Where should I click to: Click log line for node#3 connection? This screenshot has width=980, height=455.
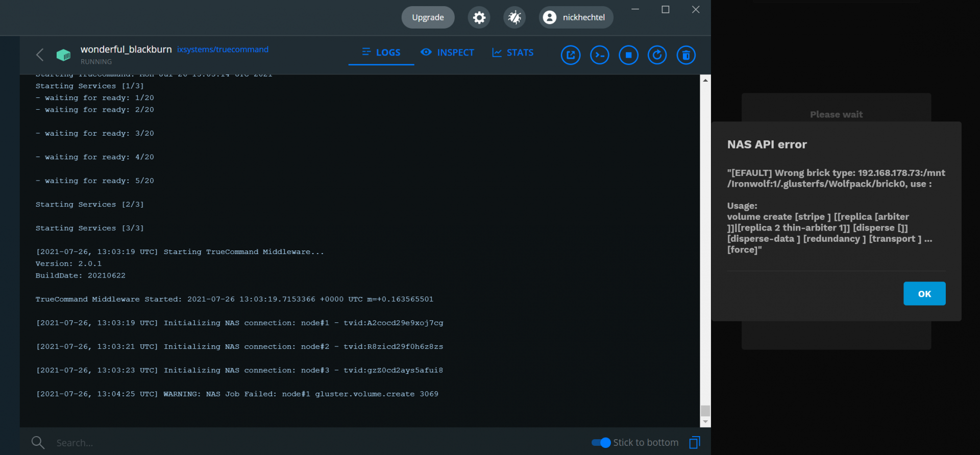tap(239, 370)
